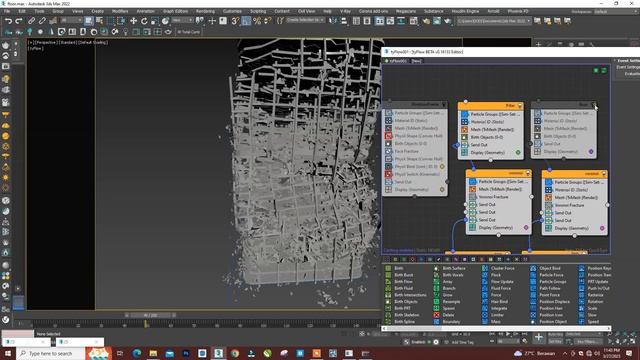The height and width of the screenshot is (360, 640).
Task: Open the Default Shading viewport menu
Action: [92, 42]
